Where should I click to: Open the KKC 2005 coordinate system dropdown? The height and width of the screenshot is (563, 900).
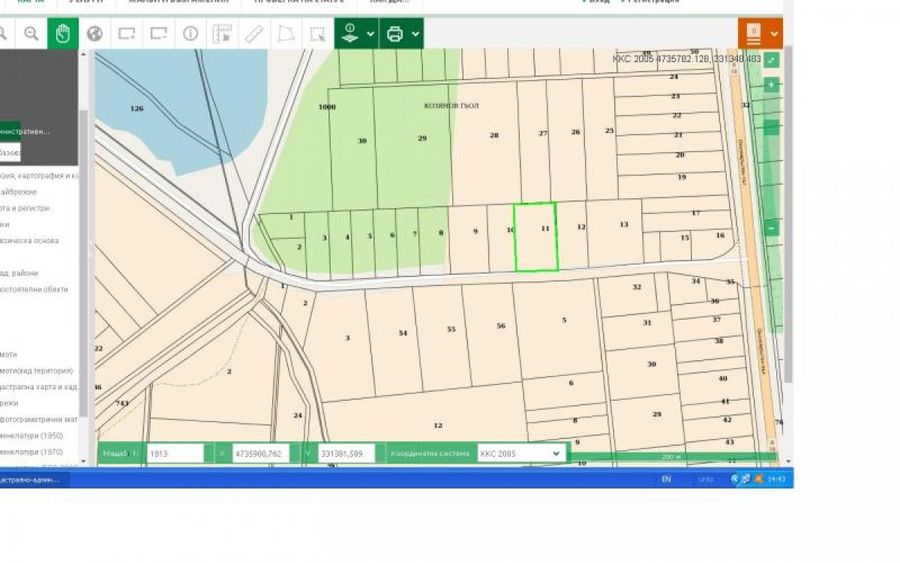pos(520,453)
